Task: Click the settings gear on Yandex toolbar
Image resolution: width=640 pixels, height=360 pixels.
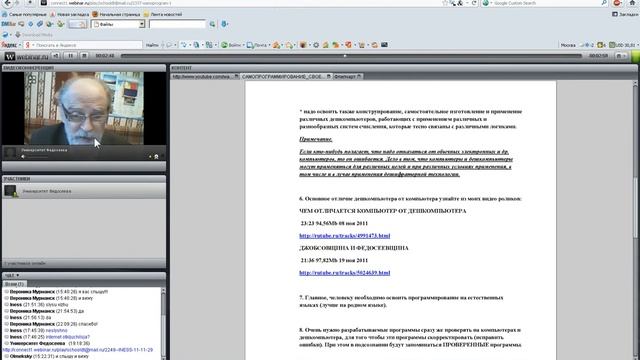Action: pos(316,45)
